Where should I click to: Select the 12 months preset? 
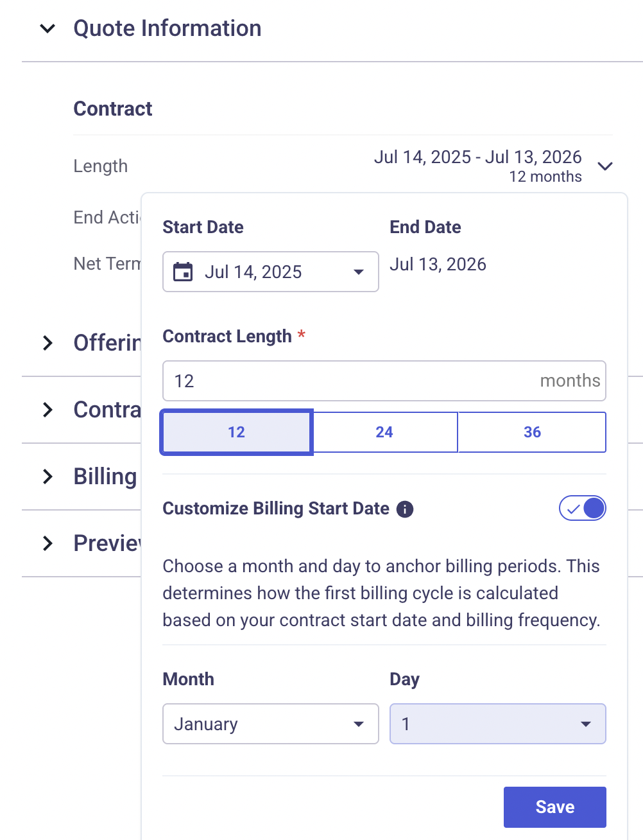[x=236, y=432]
